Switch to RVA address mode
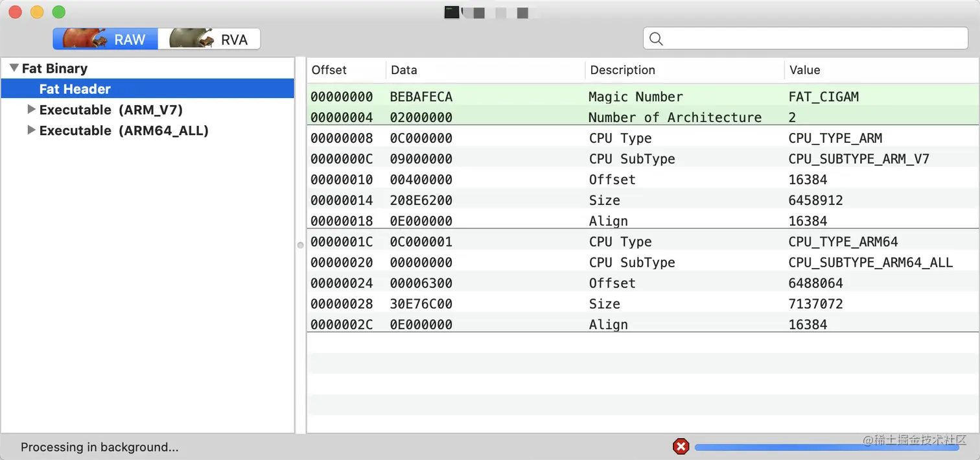The height and width of the screenshot is (460, 980). coord(209,39)
